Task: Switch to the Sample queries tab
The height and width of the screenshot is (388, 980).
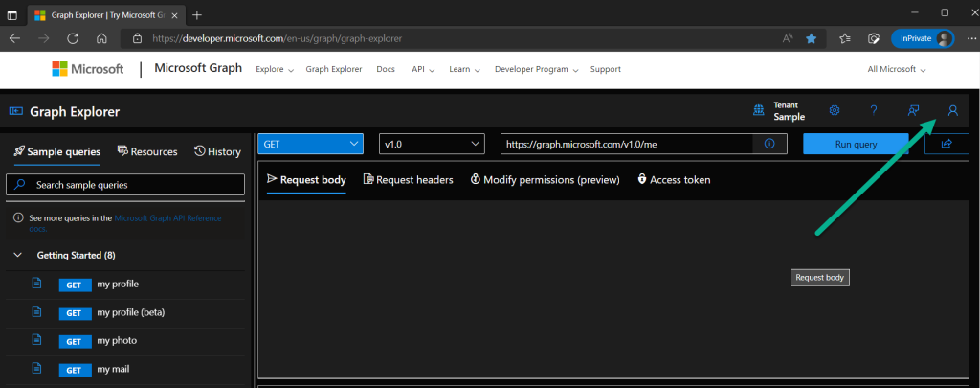Action: [56, 151]
